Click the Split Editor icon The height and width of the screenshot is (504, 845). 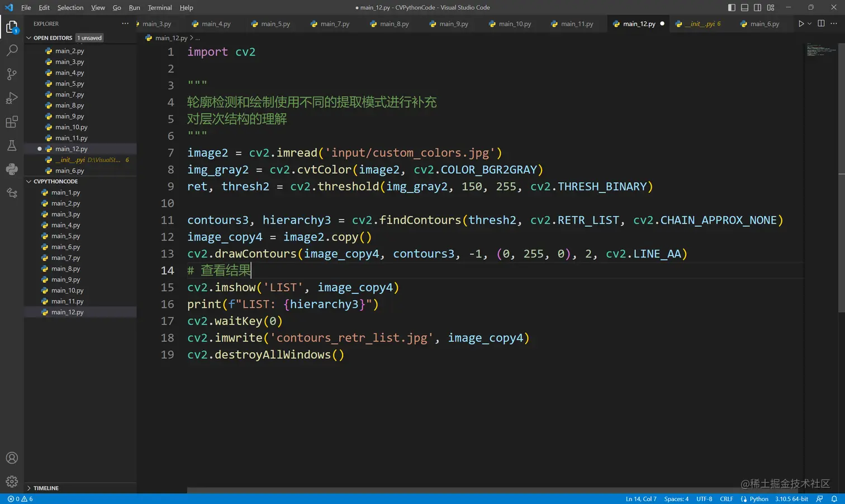[821, 23]
